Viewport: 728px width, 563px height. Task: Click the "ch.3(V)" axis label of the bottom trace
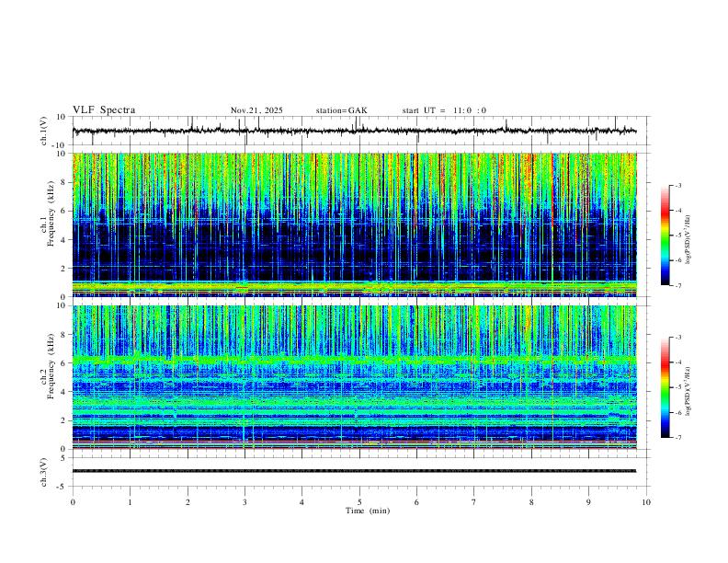click(44, 472)
